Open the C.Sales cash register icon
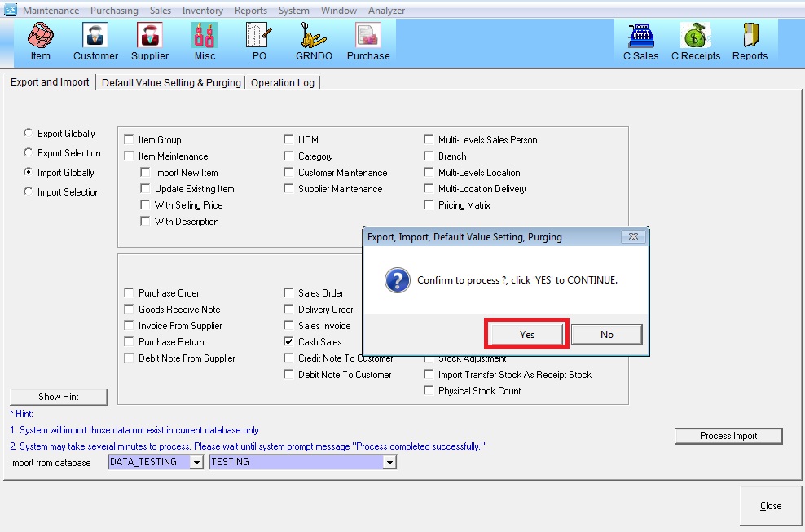This screenshot has width=805, height=532. point(640,42)
